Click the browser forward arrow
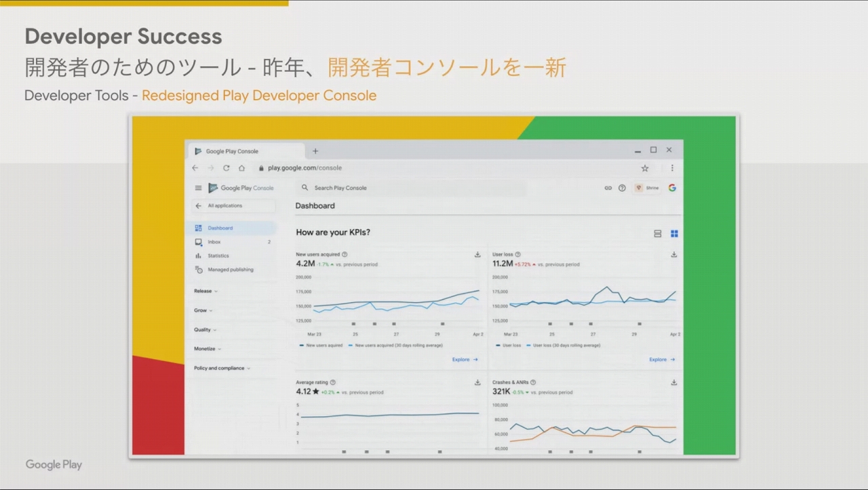Image resolution: width=868 pixels, height=490 pixels. 211,168
